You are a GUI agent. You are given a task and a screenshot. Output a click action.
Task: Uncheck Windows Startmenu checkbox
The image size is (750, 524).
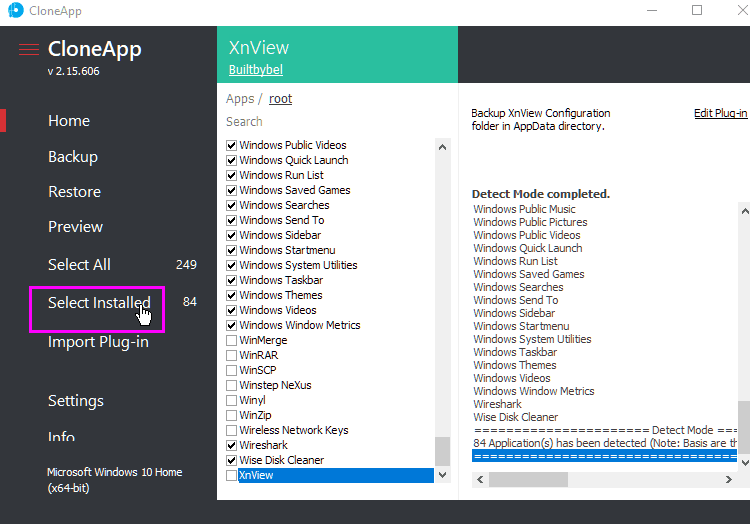point(232,250)
